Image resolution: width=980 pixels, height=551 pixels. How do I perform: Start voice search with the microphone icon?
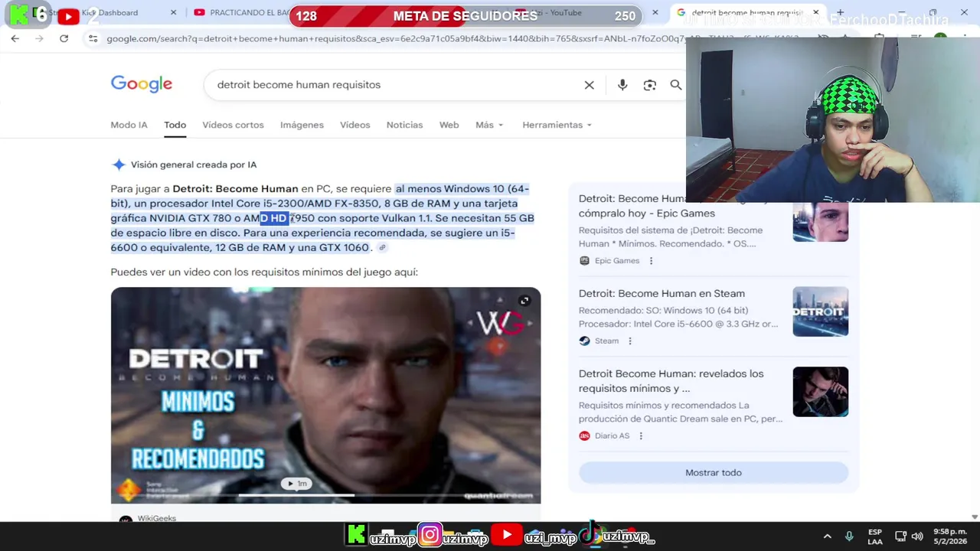[622, 85]
